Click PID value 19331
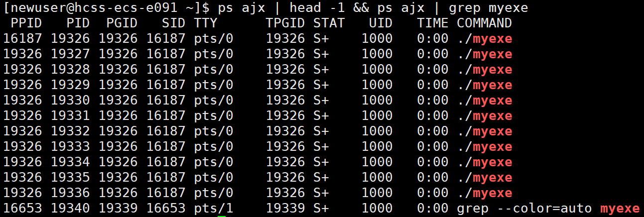The image size is (644, 217). click(70, 115)
